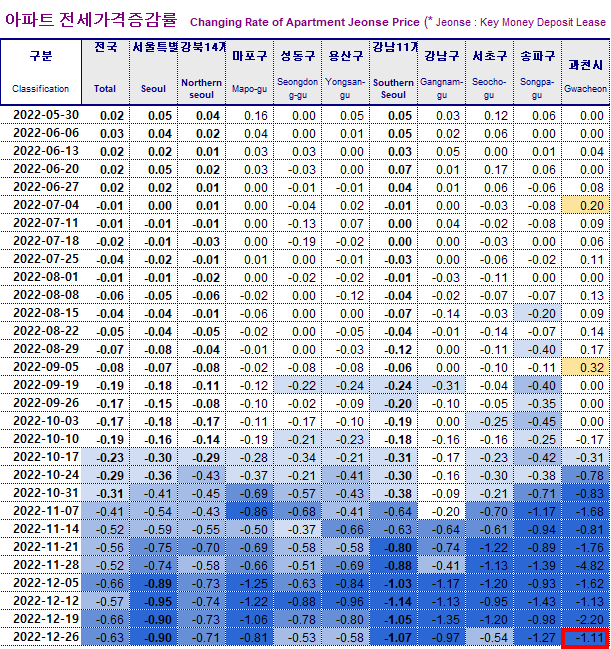Select Gwacheon value -4.82 on 2022-11-28
Viewport: 611px width, 649px height.
coord(586,565)
